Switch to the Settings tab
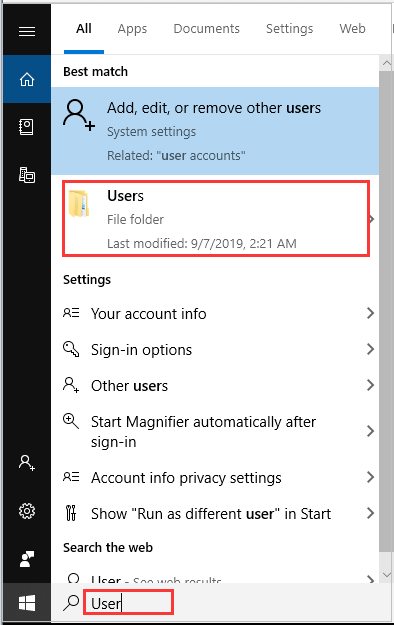This screenshot has width=394, height=625. pos(290,29)
